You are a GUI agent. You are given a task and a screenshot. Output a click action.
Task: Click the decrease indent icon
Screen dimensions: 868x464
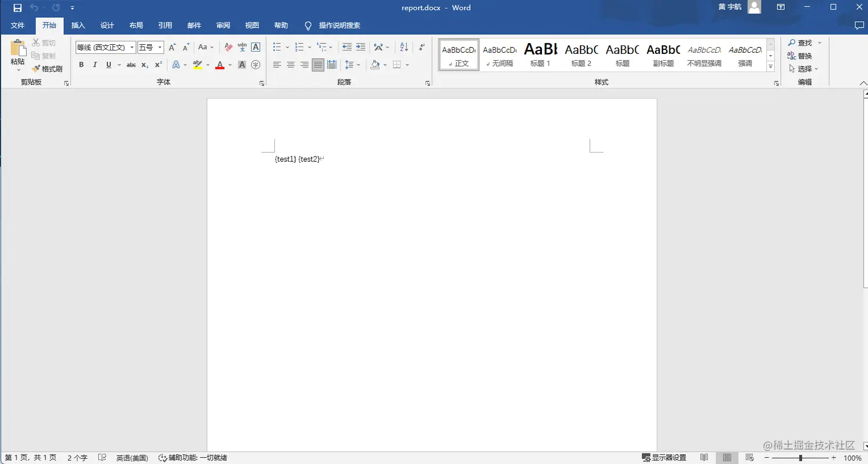click(347, 47)
